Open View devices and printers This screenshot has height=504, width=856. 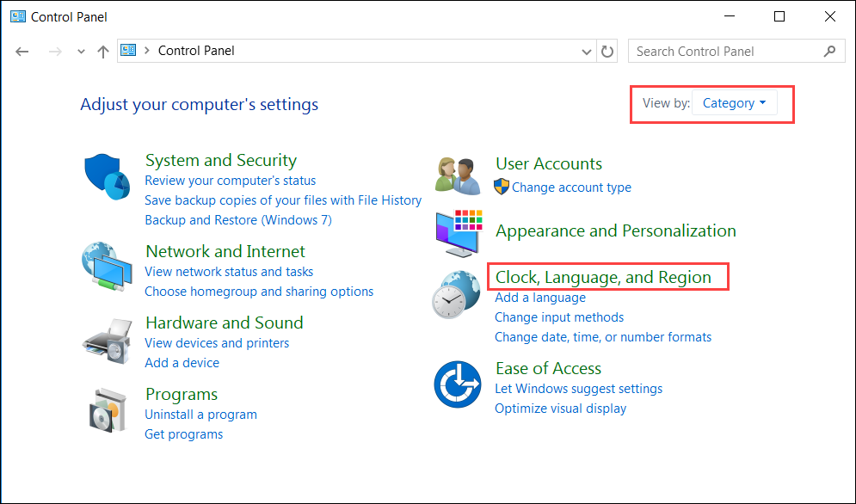[x=217, y=343]
